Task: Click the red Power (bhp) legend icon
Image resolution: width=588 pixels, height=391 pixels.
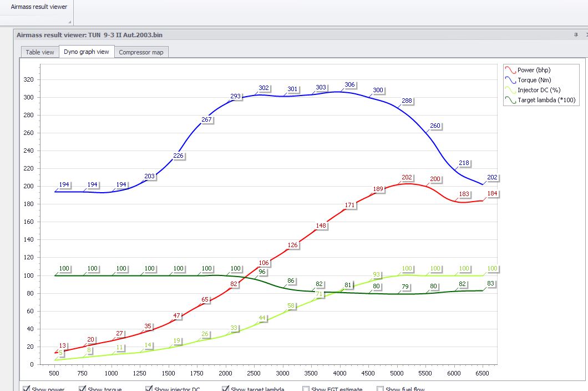Action: coord(510,70)
